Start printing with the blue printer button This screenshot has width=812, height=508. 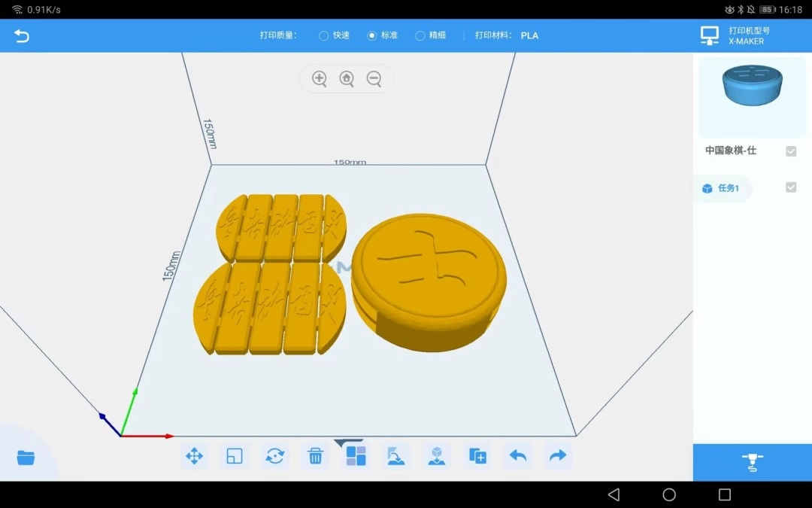(752, 462)
